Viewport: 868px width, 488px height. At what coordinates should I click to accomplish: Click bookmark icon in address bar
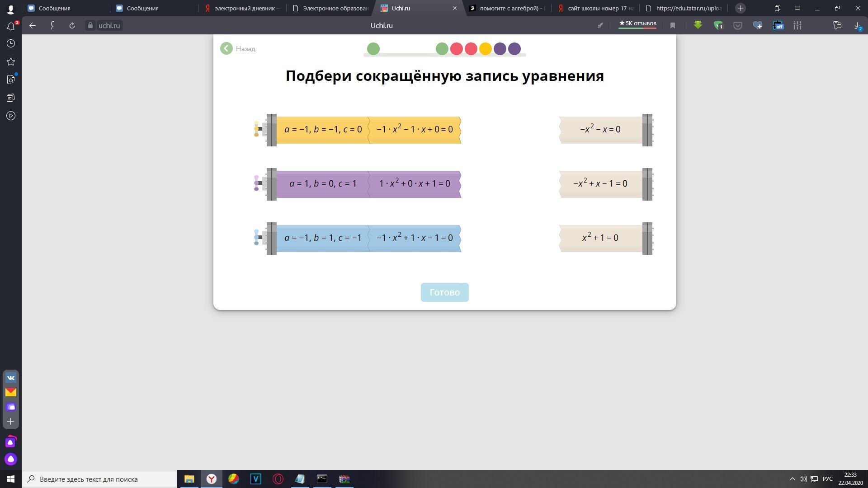[x=673, y=26]
